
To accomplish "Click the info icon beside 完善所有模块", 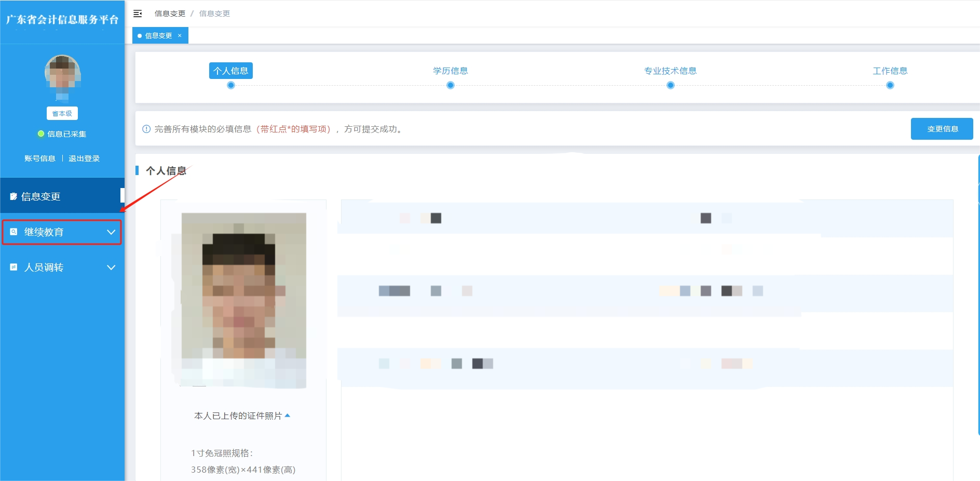I will coord(146,129).
